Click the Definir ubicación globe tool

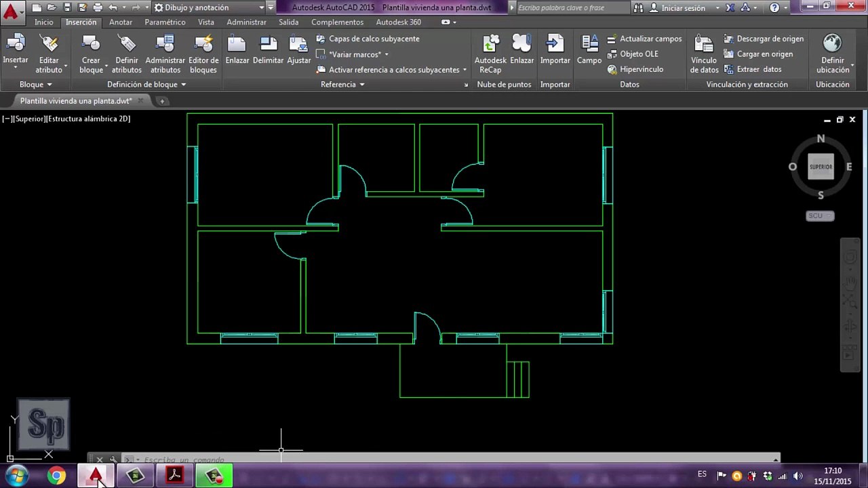coord(833,54)
